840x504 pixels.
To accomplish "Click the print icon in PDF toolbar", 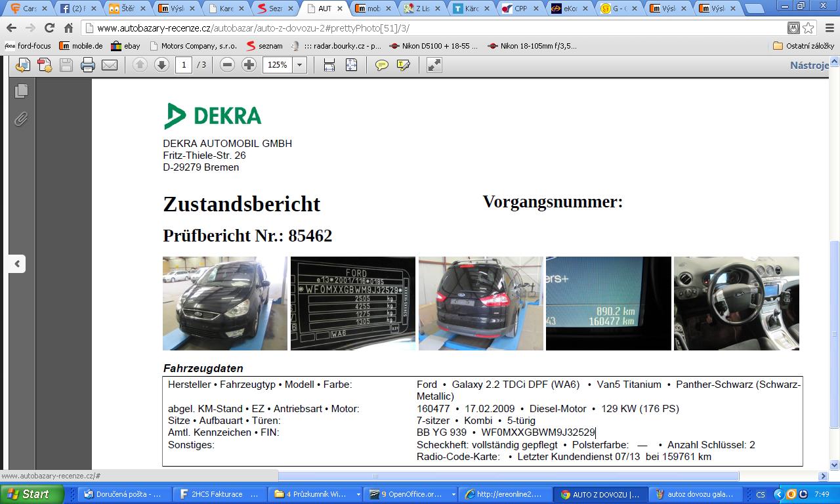I will tap(88, 65).
